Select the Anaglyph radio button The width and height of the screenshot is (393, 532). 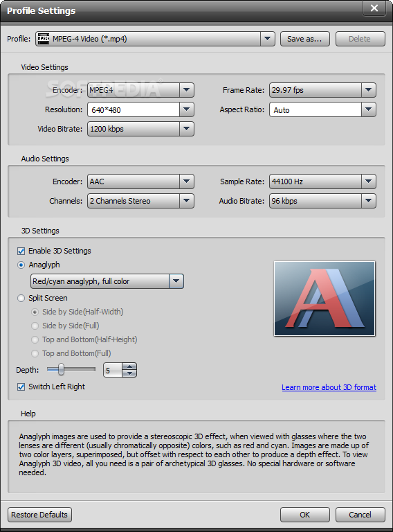[21, 265]
